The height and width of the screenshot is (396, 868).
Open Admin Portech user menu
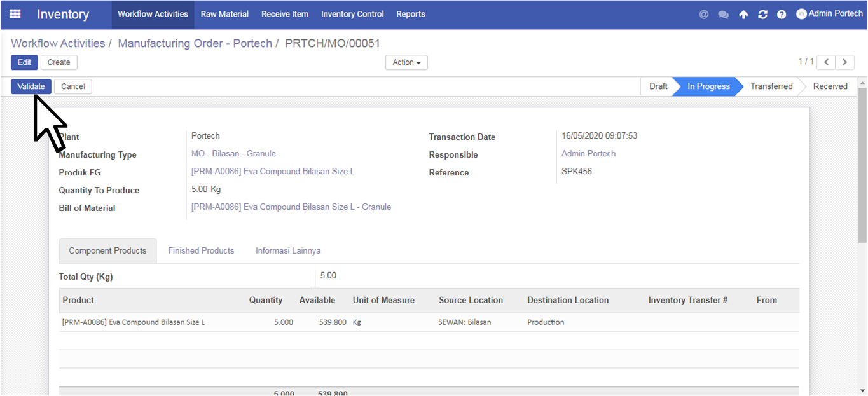830,13
